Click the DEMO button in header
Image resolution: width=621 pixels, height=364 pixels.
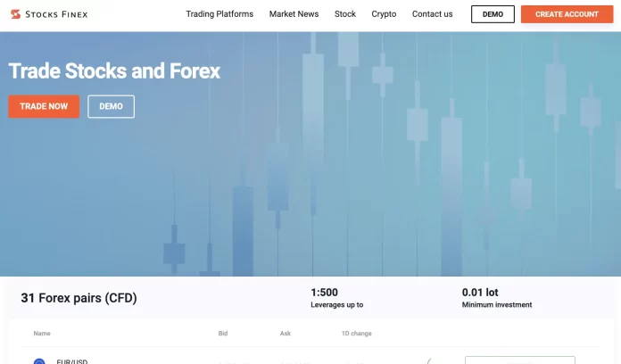[x=493, y=14]
